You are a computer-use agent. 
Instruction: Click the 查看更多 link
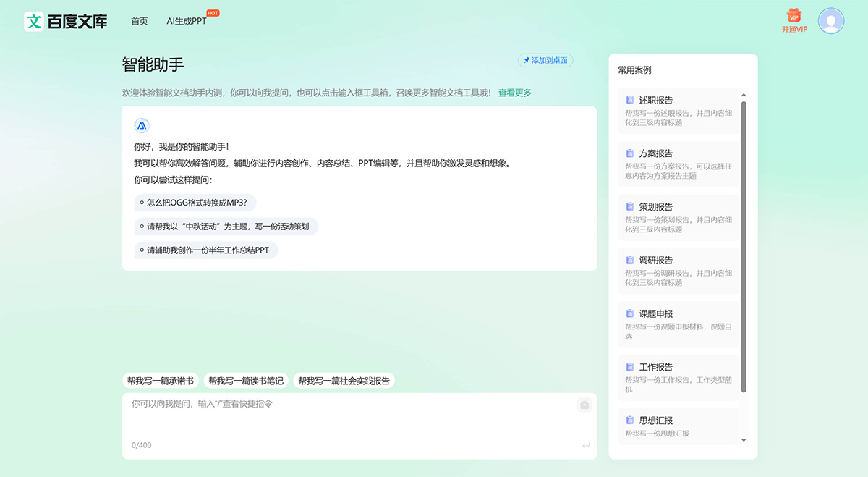click(x=514, y=93)
